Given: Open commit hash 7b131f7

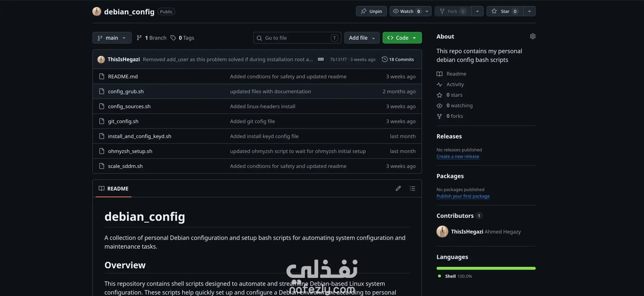Looking at the screenshot, I should (x=338, y=59).
